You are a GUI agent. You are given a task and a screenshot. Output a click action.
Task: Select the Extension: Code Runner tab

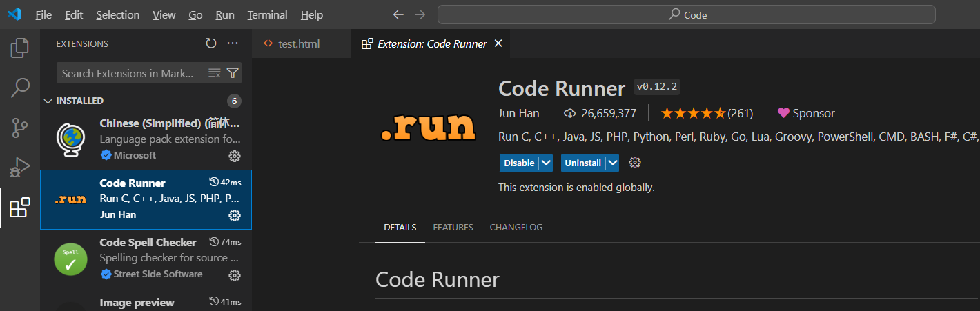(x=432, y=43)
